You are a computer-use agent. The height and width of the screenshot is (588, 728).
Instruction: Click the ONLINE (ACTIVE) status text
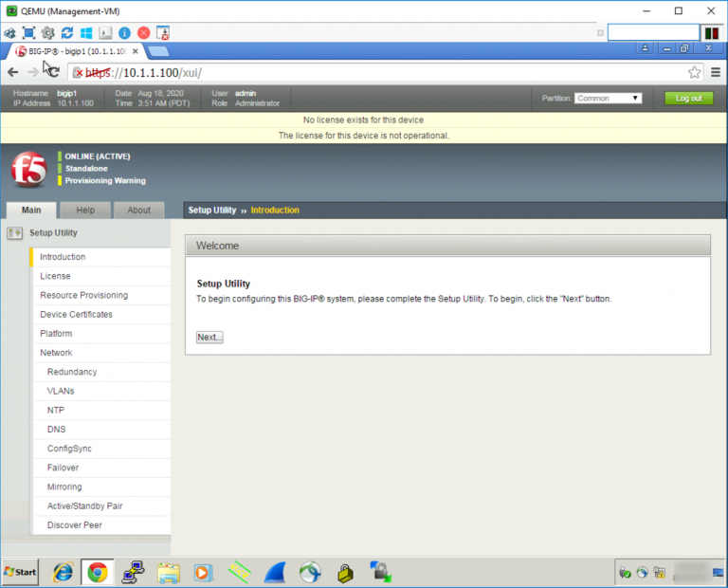point(98,156)
